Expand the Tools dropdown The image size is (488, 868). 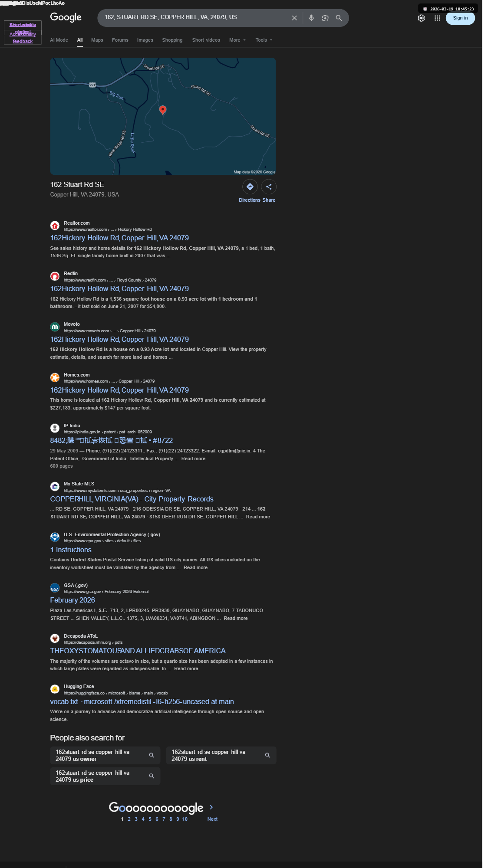pos(264,40)
